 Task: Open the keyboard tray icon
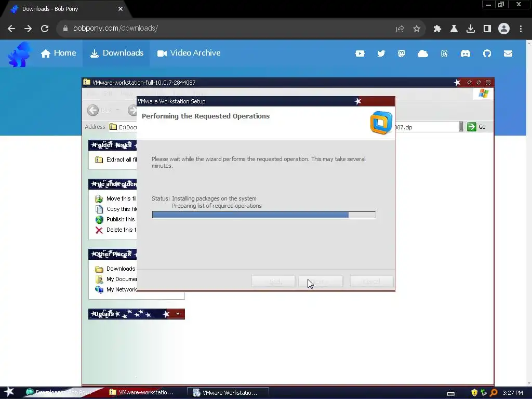(x=451, y=393)
